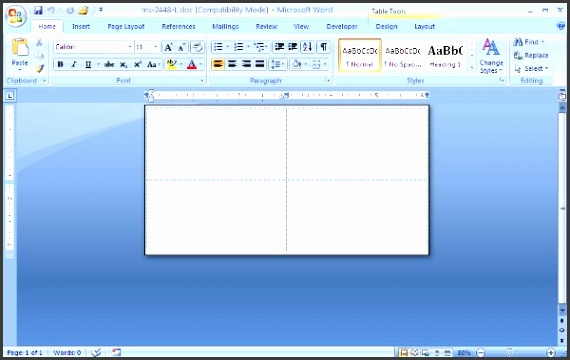Open the Font dialog box launcher

click(202, 81)
